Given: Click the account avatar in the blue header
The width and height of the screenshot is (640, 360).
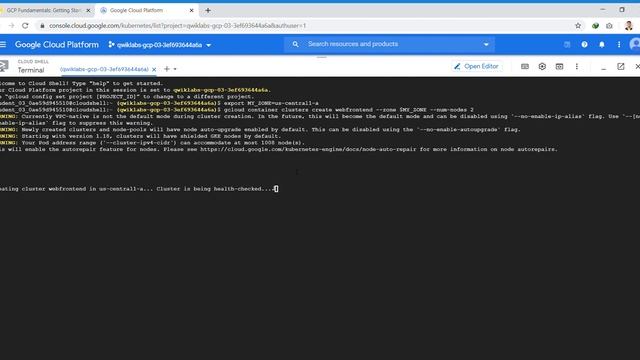Looking at the screenshot, I should pyautogui.click(x=635, y=44).
